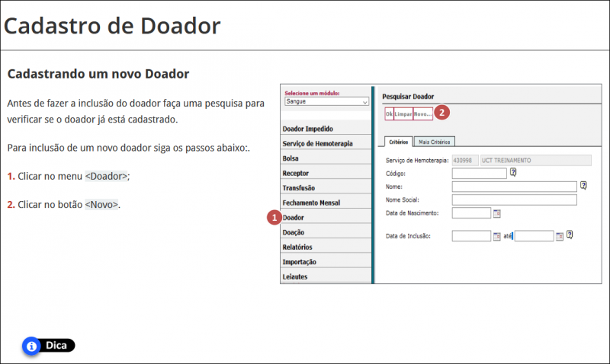Click the Nome input field
The height and width of the screenshot is (364, 610).
tap(514, 187)
